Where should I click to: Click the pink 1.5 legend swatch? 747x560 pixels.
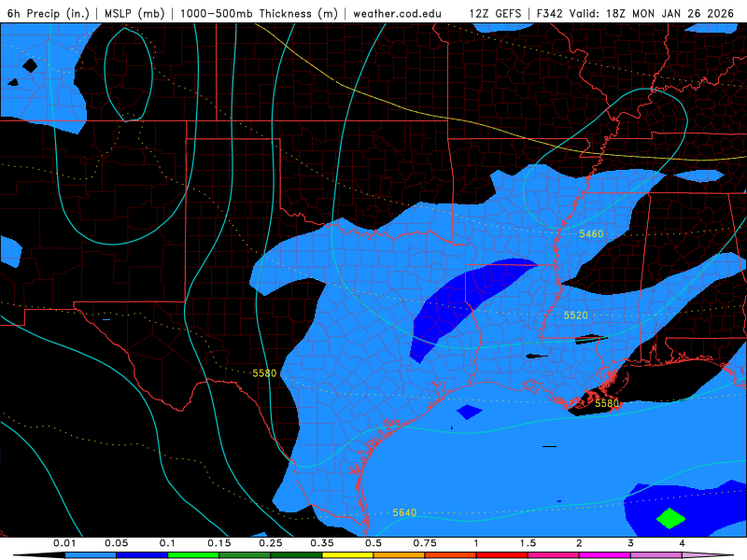[554, 555]
